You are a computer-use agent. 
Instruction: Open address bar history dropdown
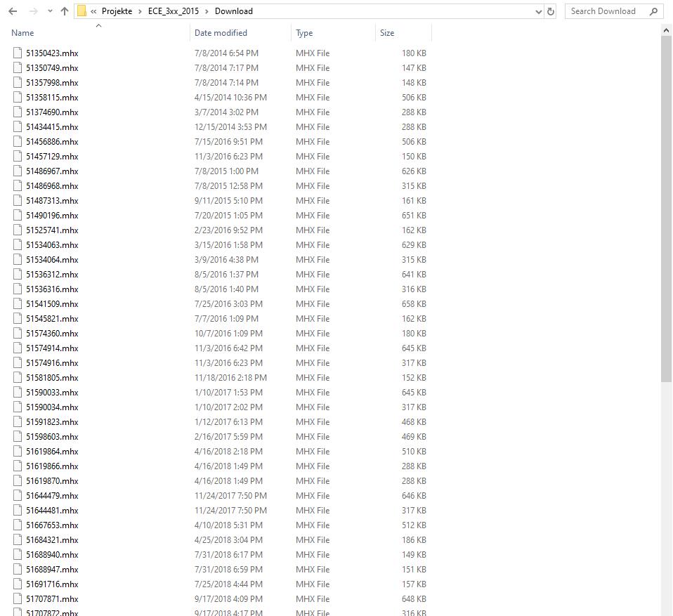pos(539,12)
